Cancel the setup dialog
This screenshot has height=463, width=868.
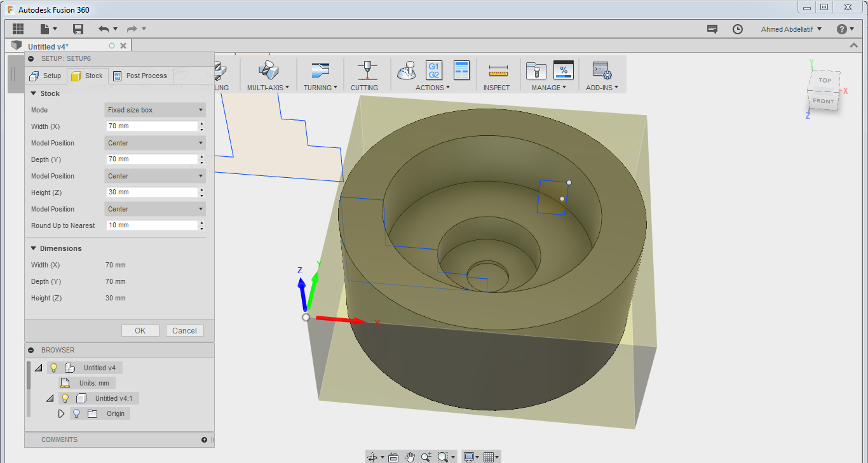185,330
